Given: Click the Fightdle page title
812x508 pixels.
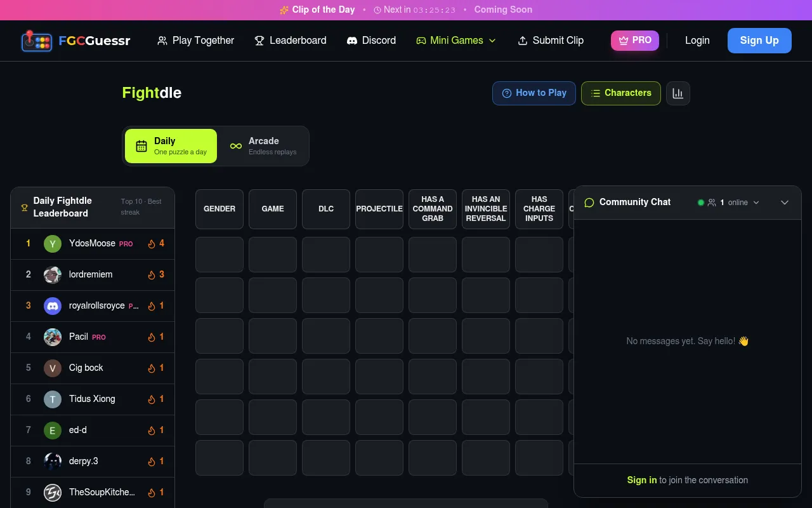Looking at the screenshot, I should pyautogui.click(x=152, y=93).
